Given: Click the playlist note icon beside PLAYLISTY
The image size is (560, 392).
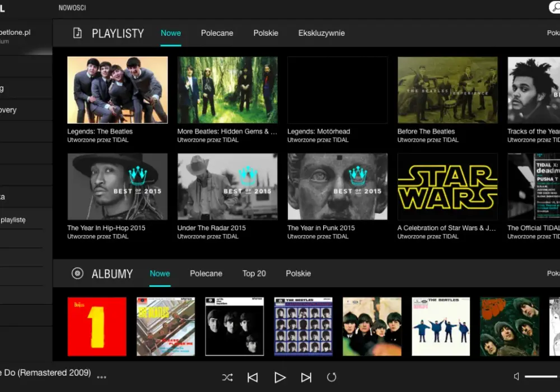Looking at the screenshot, I should tap(77, 33).
